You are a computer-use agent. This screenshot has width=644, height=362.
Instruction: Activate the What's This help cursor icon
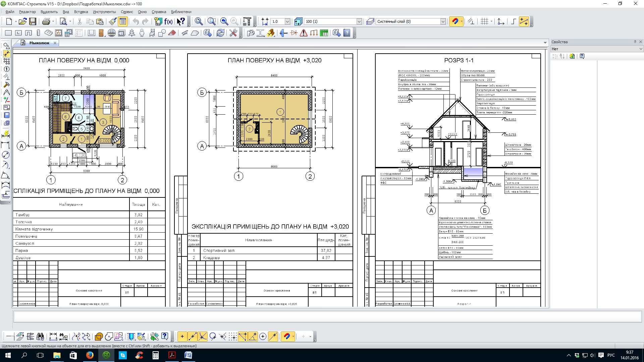click(x=181, y=21)
